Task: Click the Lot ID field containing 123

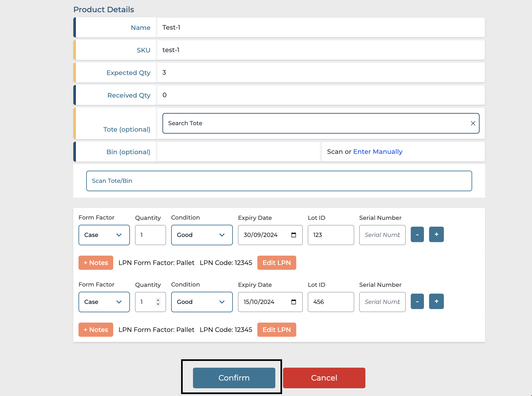Action: tap(331, 235)
